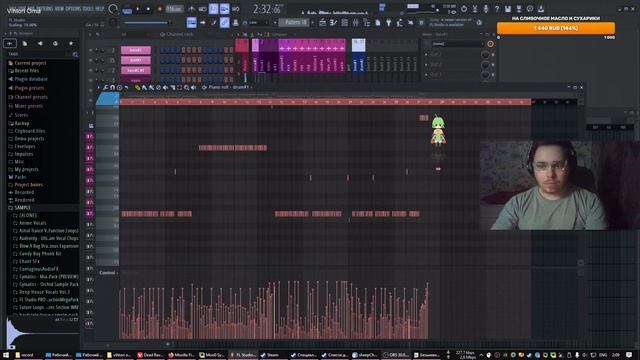Select the draw pencil tool in piano roll

138,87
